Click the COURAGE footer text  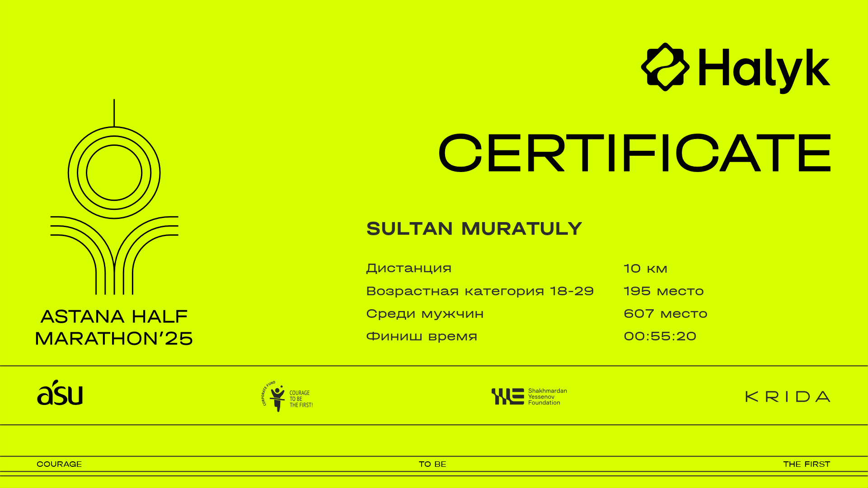59,464
